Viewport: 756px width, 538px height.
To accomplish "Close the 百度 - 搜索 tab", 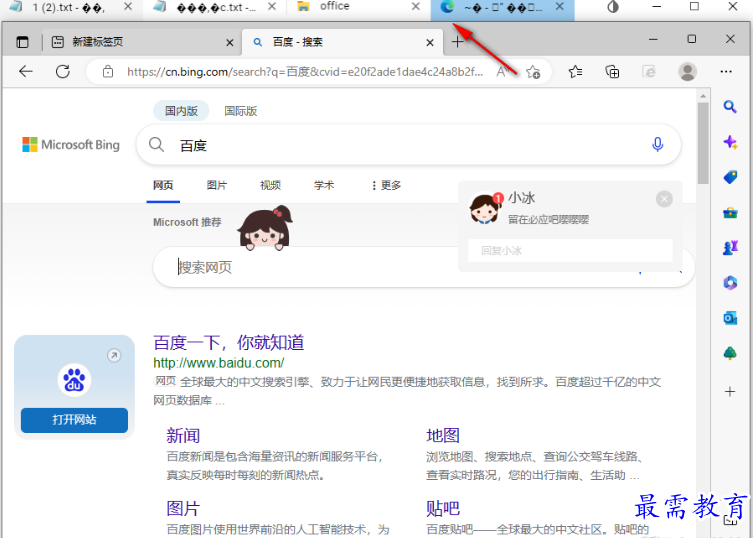I will [x=430, y=42].
